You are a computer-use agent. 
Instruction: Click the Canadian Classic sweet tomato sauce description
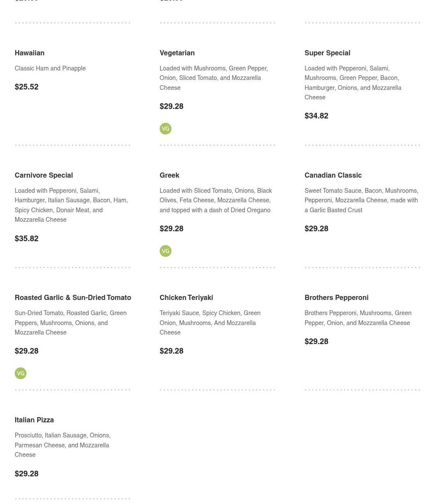point(361,200)
